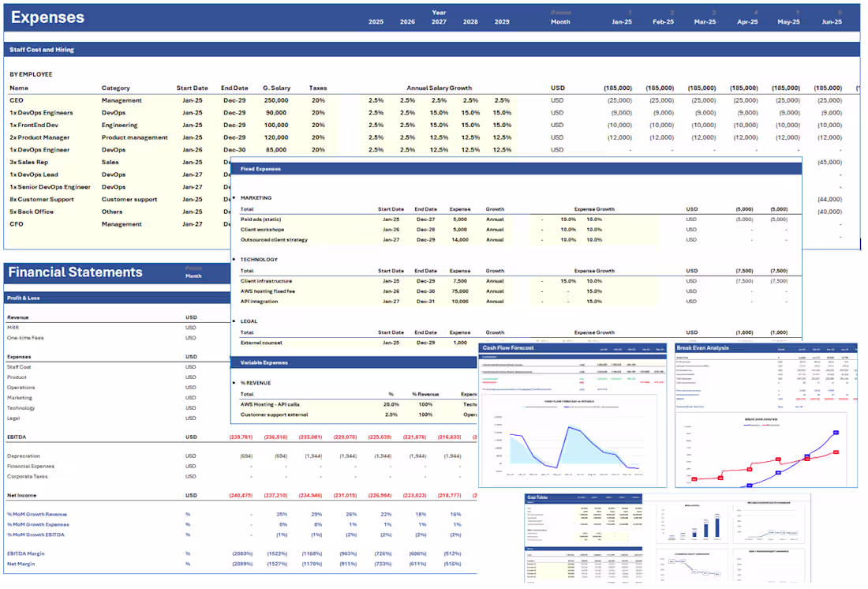Select the Expenses panel title bar
This screenshot has height=589, width=868.
coord(47,16)
